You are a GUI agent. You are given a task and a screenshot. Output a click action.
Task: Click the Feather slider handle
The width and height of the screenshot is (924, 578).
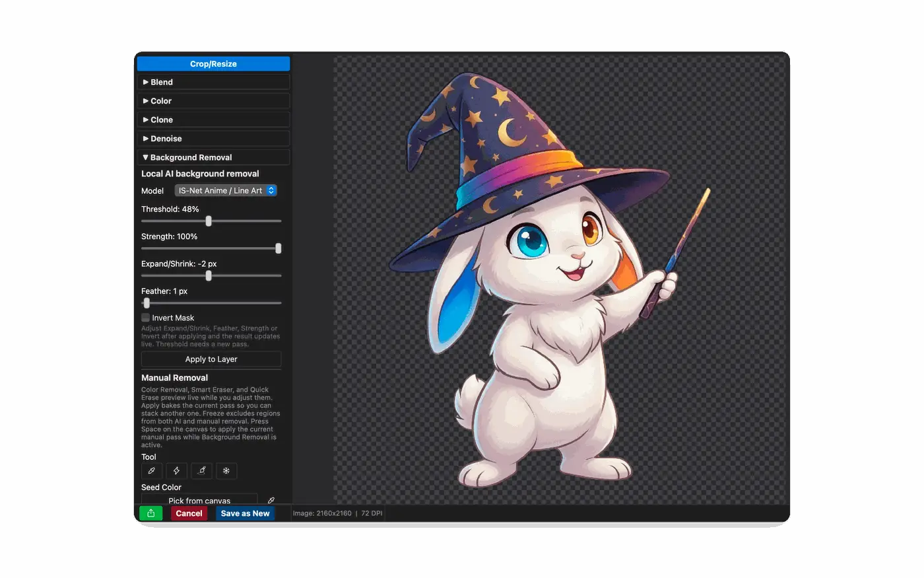(x=147, y=303)
